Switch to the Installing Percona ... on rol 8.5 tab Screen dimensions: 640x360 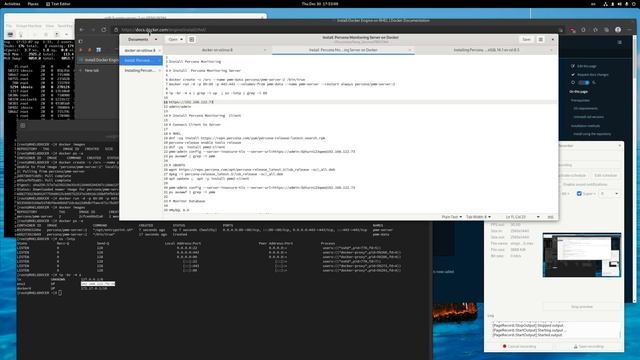point(486,50)
